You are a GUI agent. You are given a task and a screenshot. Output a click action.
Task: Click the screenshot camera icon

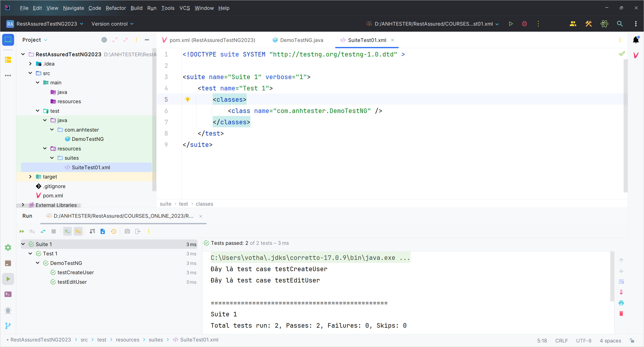coord(127,231)
